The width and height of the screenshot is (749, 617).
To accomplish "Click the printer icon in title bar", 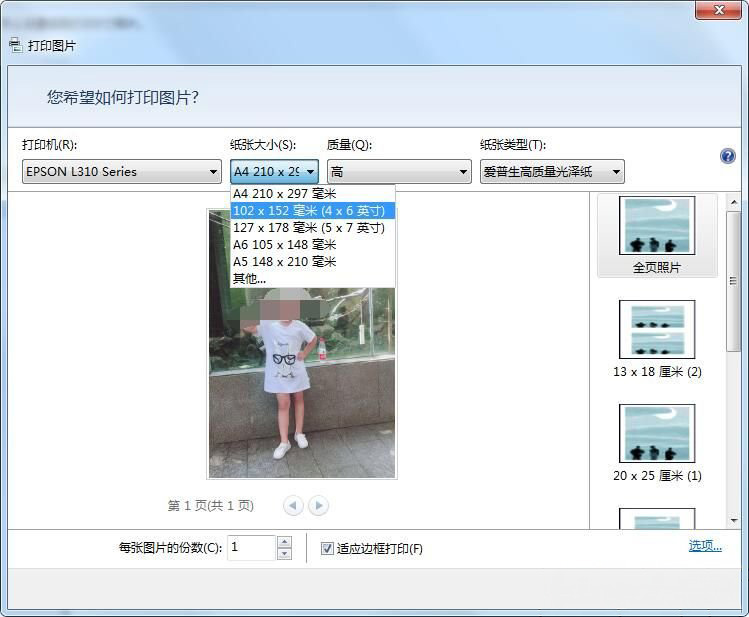I will click(x=16, y=45).
